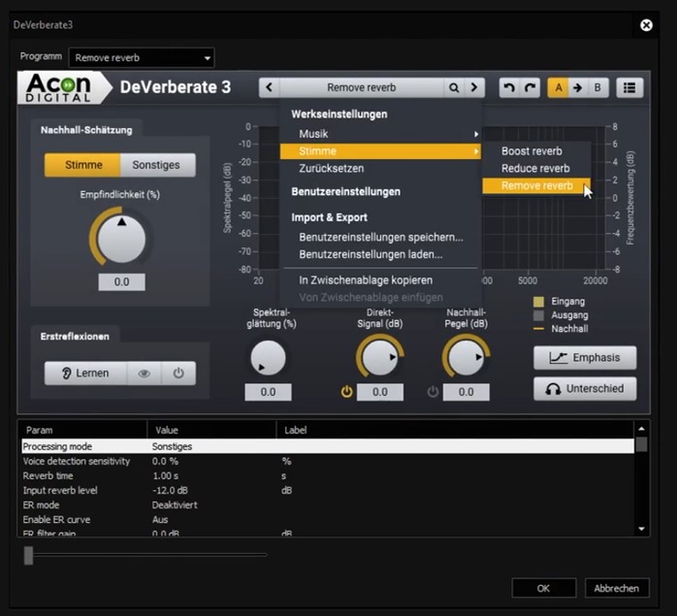This screenshot has height=616, width=677.
Task: Select the ER mode row
Action: coord(328,505)
